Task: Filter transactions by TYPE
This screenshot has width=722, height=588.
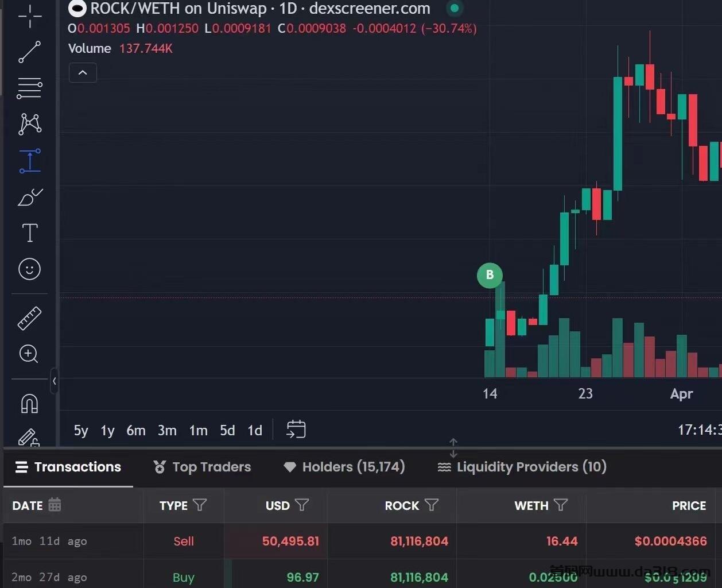Action: [x=200, y=505]
